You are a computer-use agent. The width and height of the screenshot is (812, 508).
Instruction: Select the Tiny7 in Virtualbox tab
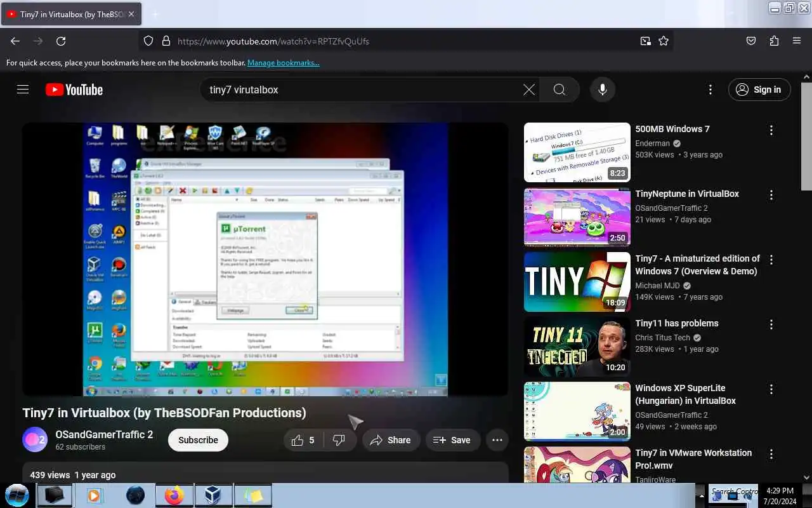point(71,14)
